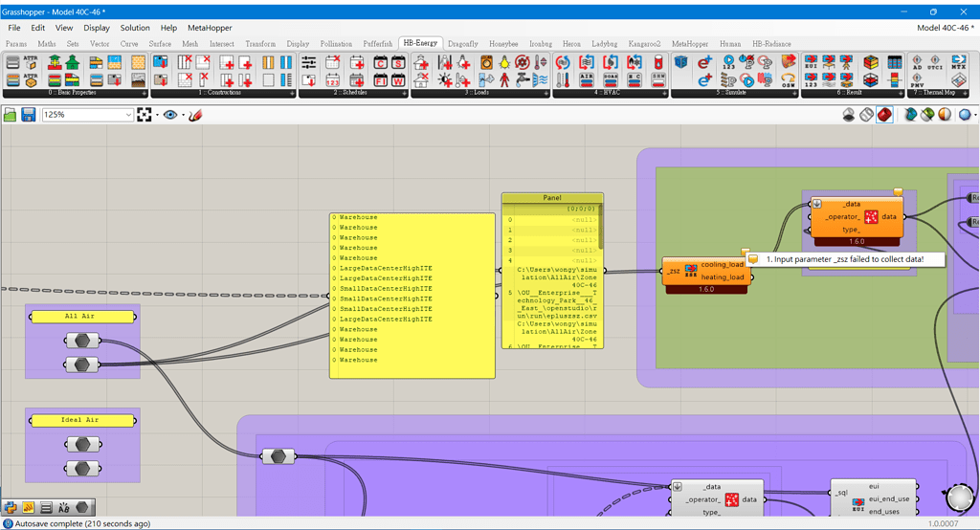The height and width of the screenshot is (530, 980).
Task: Open dropdown arrow next to blue sphere icon
Action: [975, 115]
